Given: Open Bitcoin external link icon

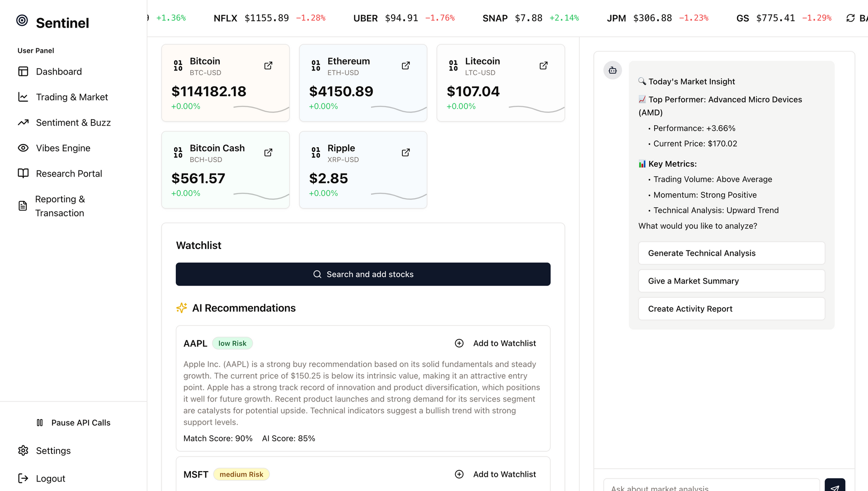Looking at the screenshot, I should 268,65.
